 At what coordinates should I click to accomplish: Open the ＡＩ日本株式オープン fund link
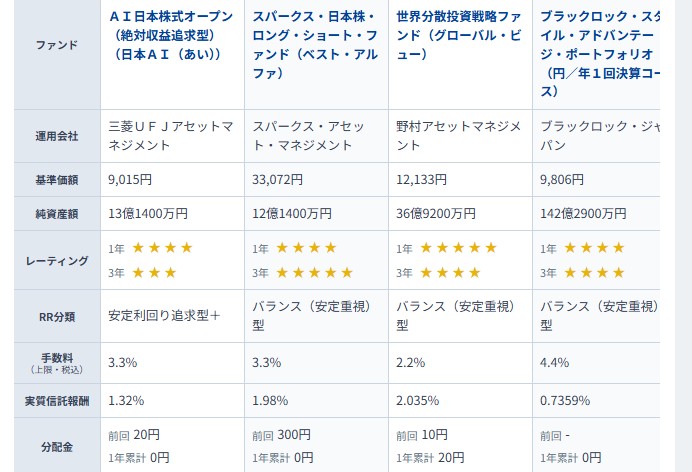170,35
